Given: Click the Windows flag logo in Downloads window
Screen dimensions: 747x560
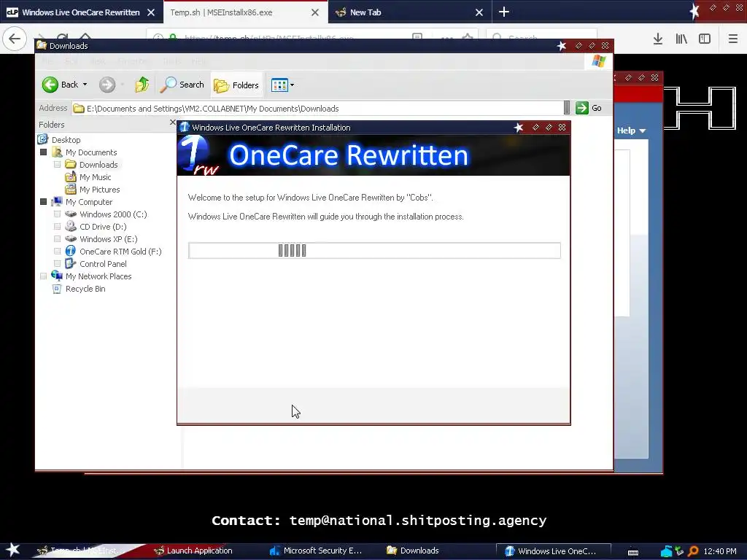Looking at the screenshot, I should (x=598, y=61).
